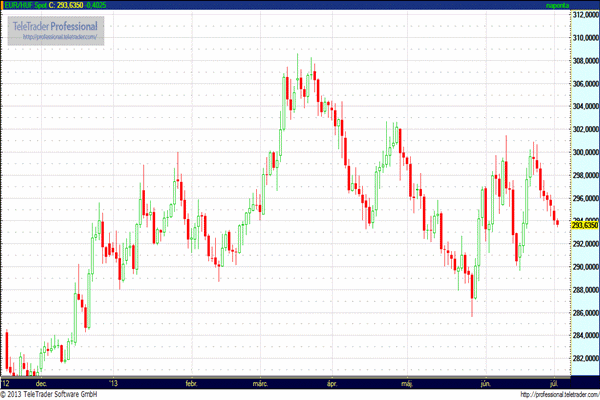Select the 'febr.' label on time axis

[x=192, y=382]
